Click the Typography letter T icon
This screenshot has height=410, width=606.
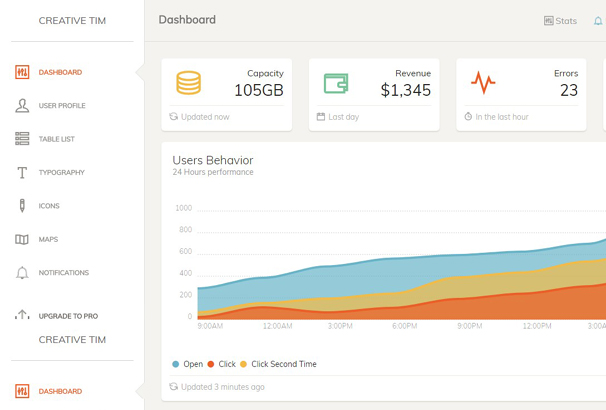tap(22, 172)
